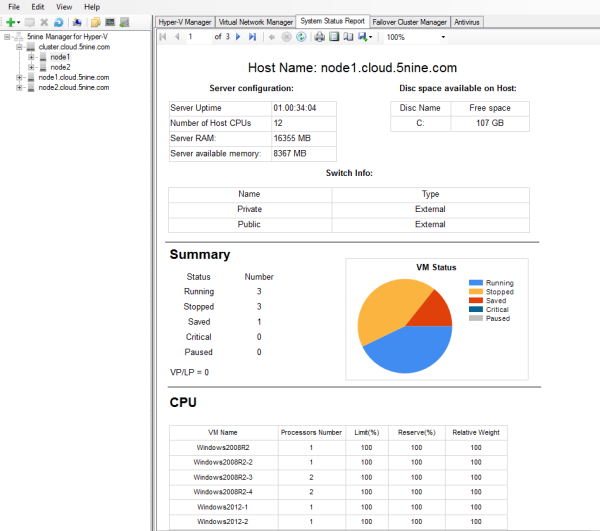Viewport: 600px width, 531px height.
Task: Click the yellow folders icon in left toolbar
Action: [95, 22]
